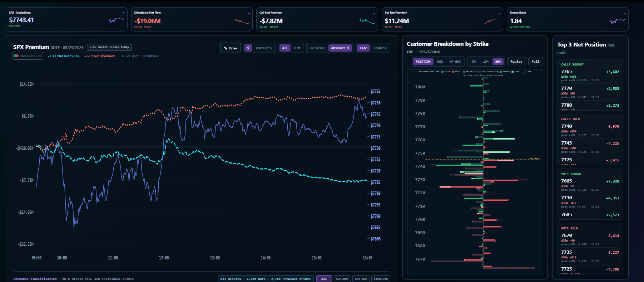Screen dimensions: 644x282
Task: Select puts bought strike 7665 row
Action: [x=590, y=185]
